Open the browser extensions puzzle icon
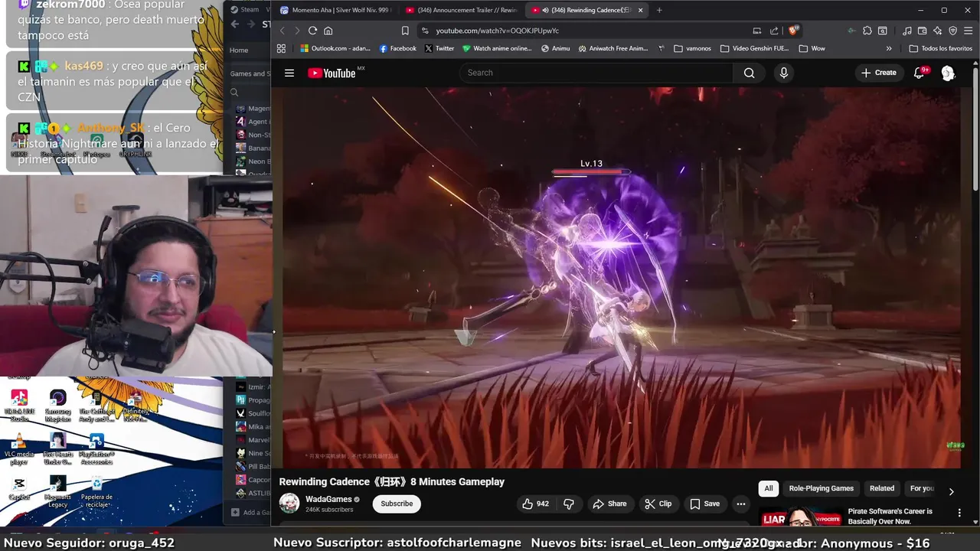The height and width of the screenshot is (551, 980). pyautogui.click(x=867, y=31)
